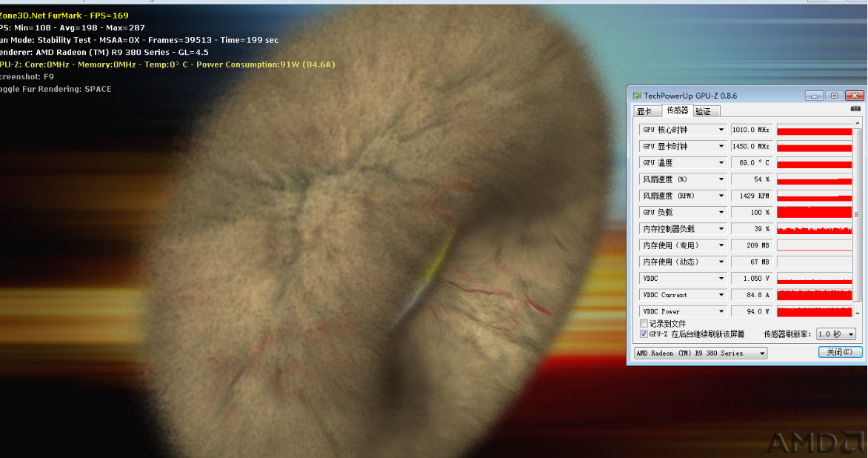Click the 'Power Consumption:91W (84.6A)' line
The height and width of the screenshot is (458, 868).
167,64
